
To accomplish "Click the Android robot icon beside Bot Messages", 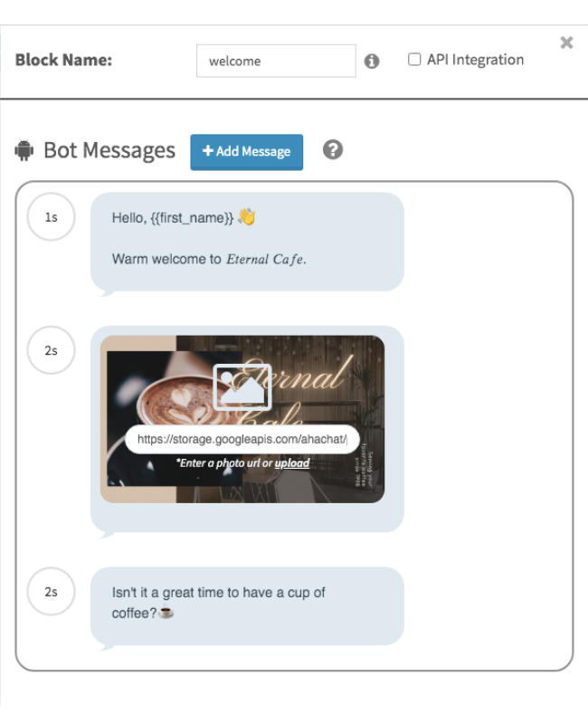I will pos(24,150).
